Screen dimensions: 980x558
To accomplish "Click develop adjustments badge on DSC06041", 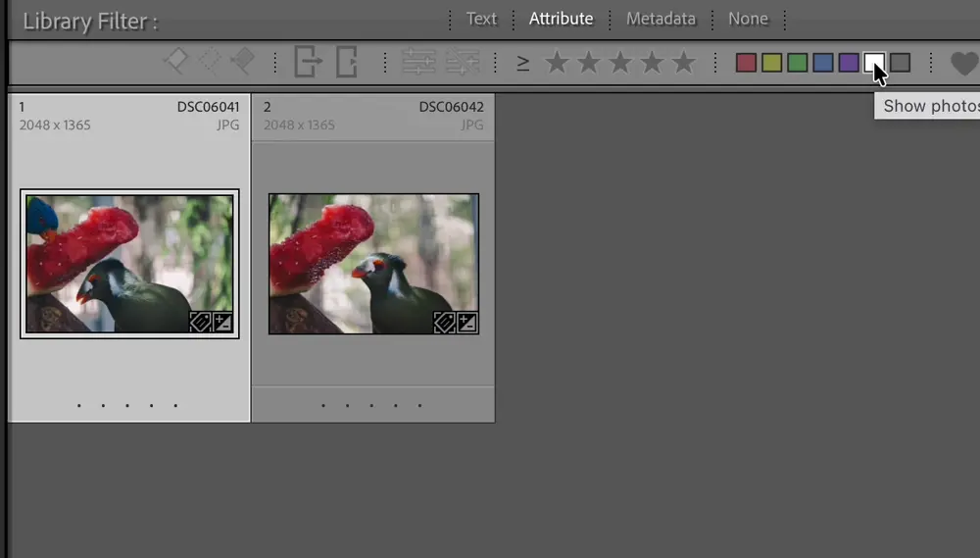I will pos(222,323).
